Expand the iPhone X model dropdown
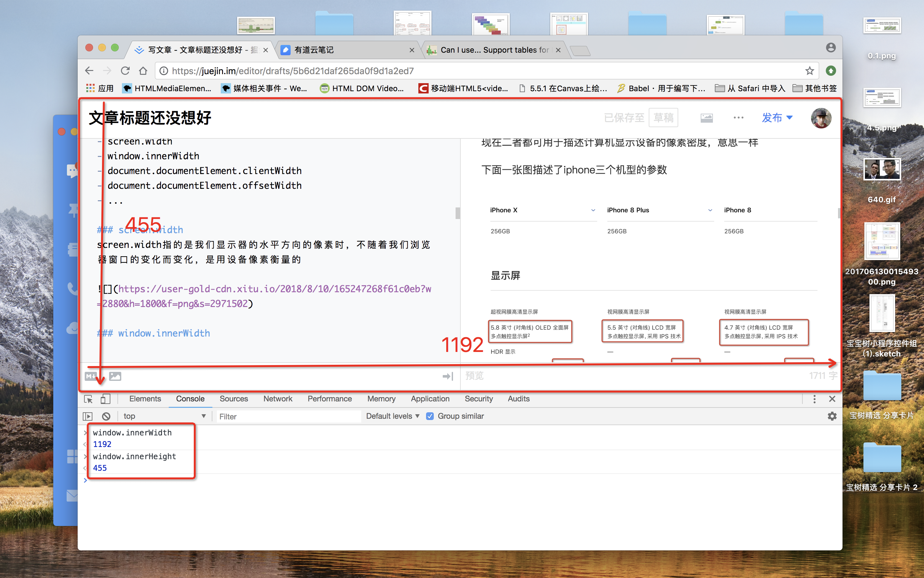Screen dimensions: 924x578 point(593,210)
